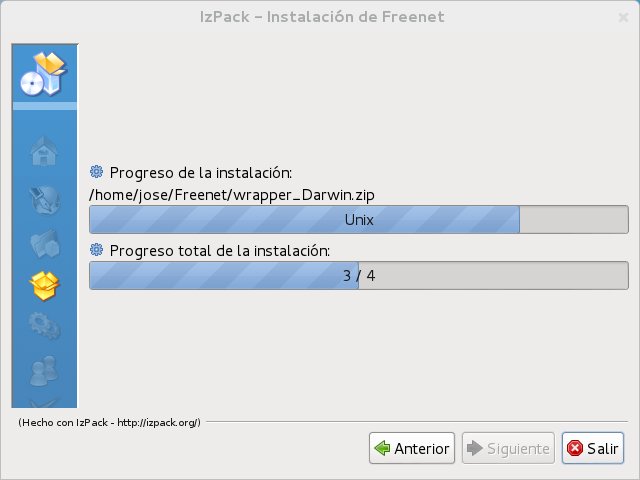Close the installer window via title bar X
This screenshot has width=640, height=480.
pyautogui.click(x=623, y=17)
